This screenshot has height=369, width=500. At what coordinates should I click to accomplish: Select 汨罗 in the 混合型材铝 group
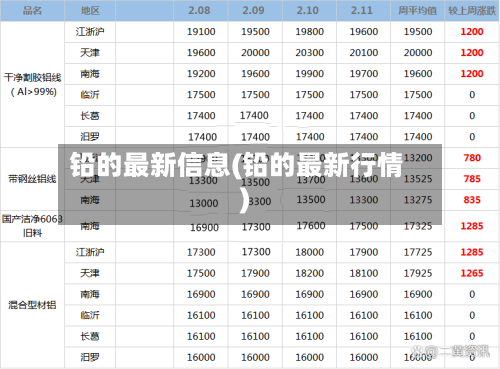tap(90, 357)
